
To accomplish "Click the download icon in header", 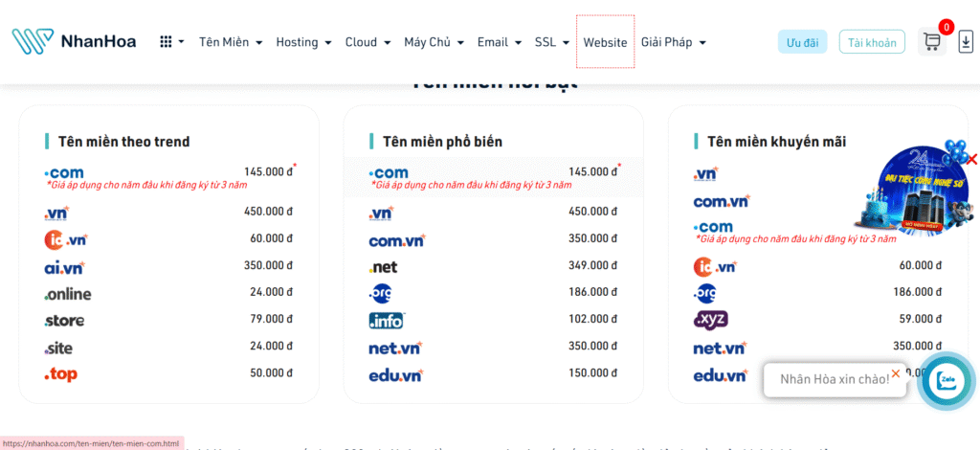I will click(965, 41).
